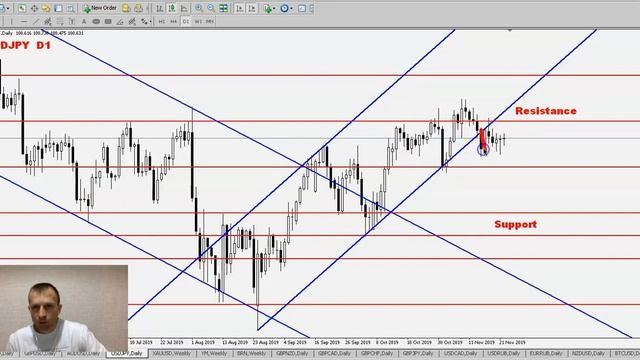Show the Terminal panel icon
Viewport: 640px width, 360px height.
coord(58,8)
